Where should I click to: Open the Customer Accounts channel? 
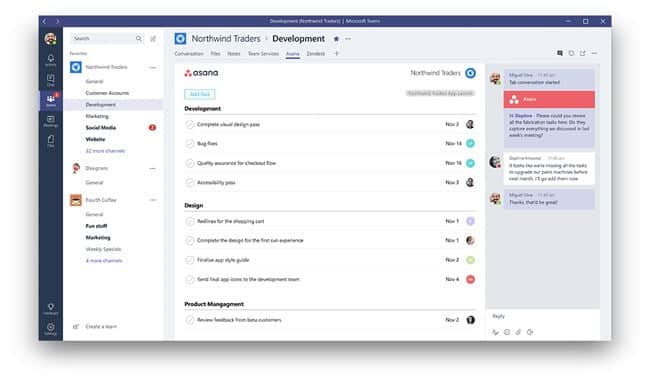pyautogui.click(x=107, y=93)
